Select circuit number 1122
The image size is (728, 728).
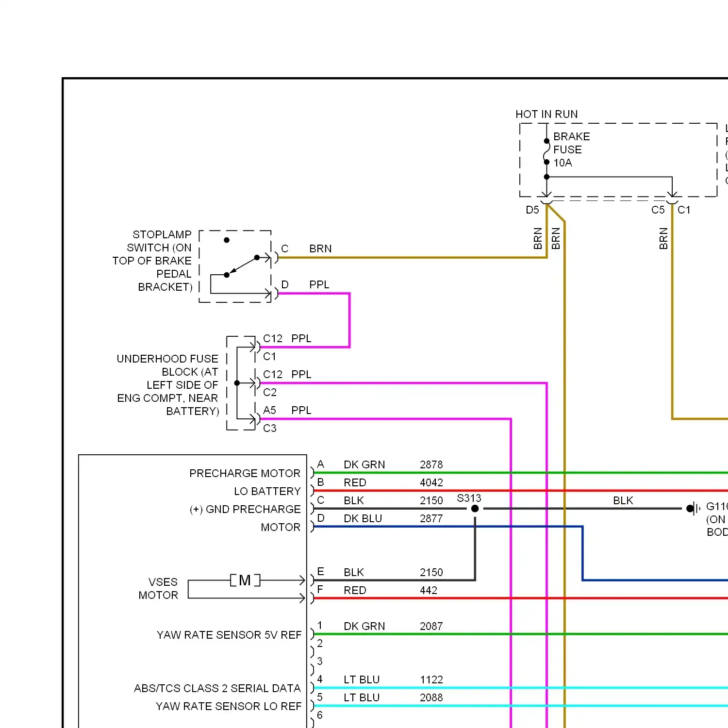[431, 679]
